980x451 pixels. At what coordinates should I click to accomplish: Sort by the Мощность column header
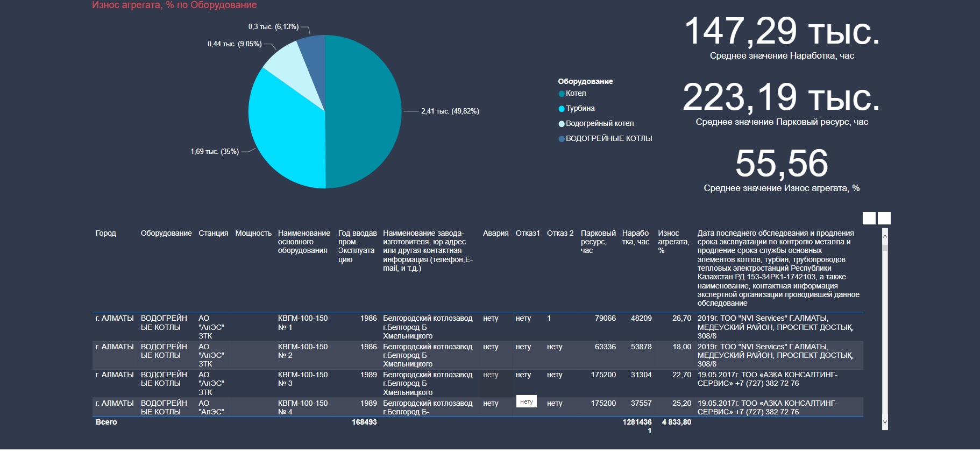click(253, 233)
